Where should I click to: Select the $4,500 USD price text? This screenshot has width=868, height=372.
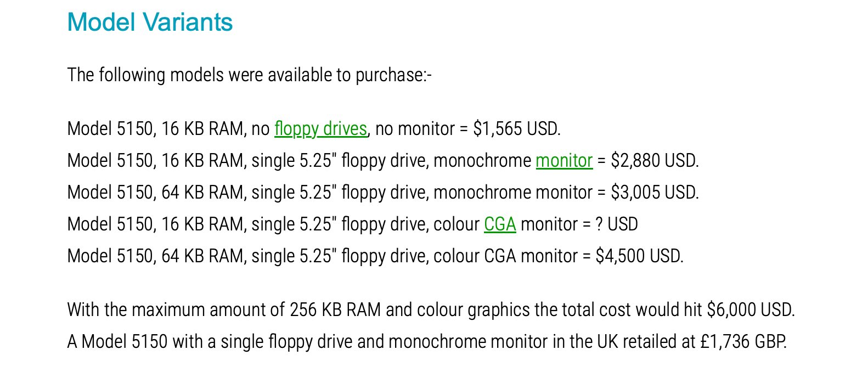tap(639, 256)
